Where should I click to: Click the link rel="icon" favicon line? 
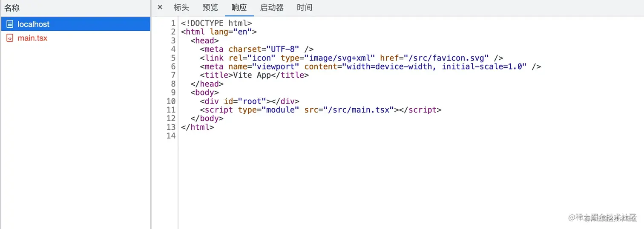[352, 58]
